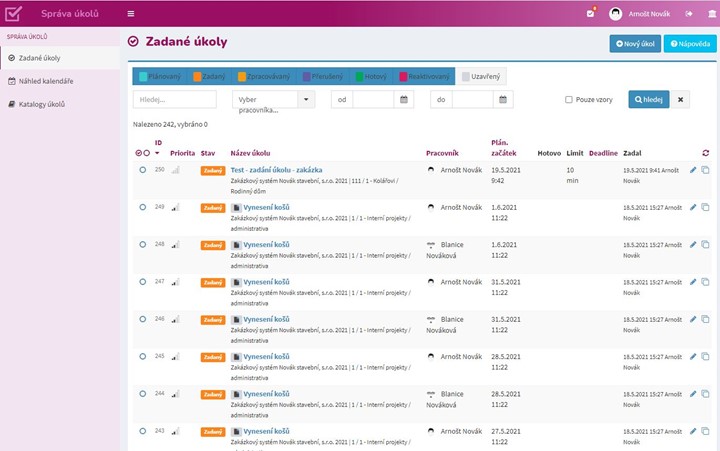720x451 pixels.
Task: Create a task with Nový úkol
Action: (635, 44)
